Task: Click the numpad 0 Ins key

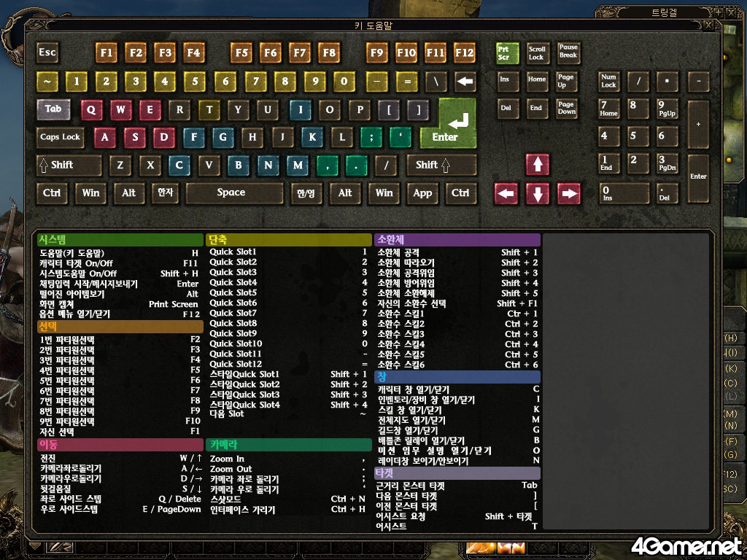Action: pos(624,193)
